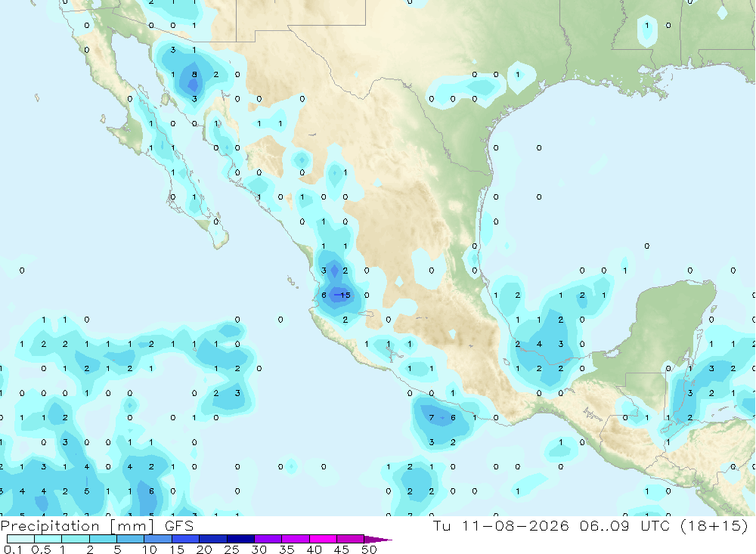
Task: Click the "[mm]" unit label
Action: [x=132, y=525]
